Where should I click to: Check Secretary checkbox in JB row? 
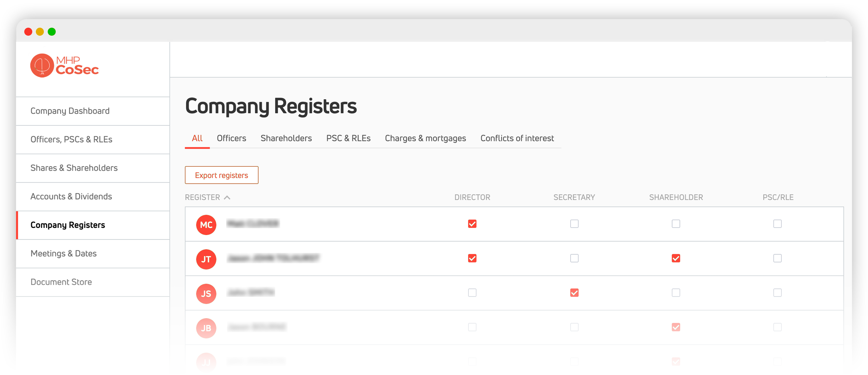(574, 327)
